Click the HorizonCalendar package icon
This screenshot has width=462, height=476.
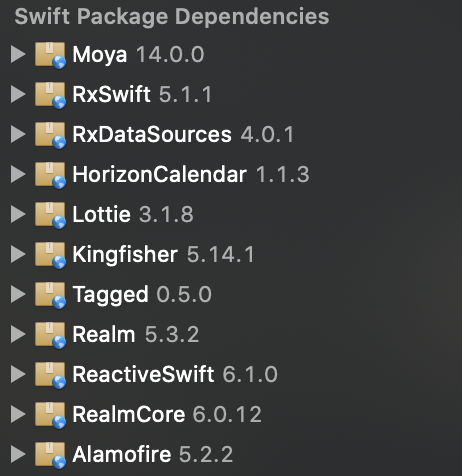pyautogui.click(x=50, y=175)
